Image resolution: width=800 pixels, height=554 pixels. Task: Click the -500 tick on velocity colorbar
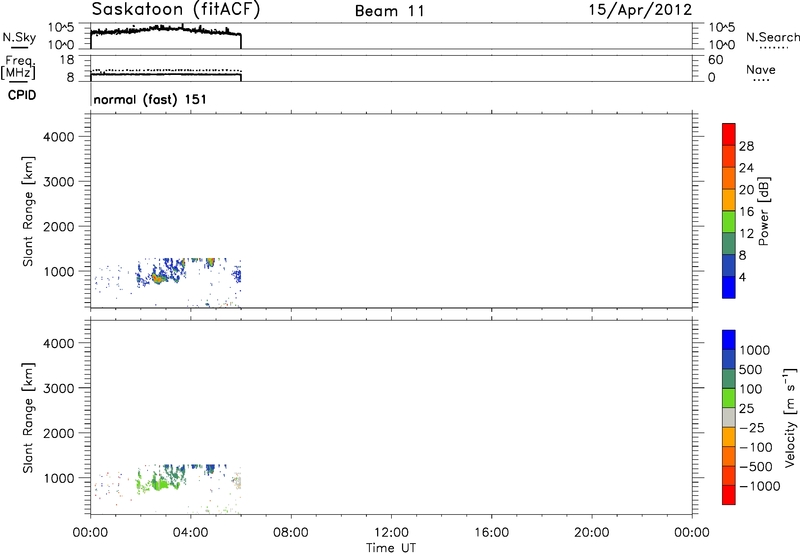(x=756, y=467)
